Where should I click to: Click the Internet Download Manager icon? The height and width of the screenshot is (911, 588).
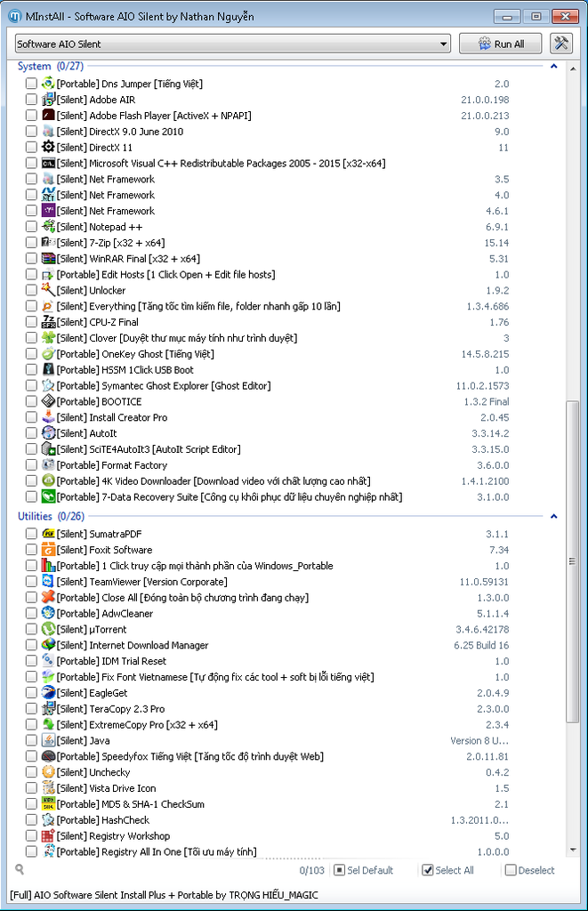pyautogui.click(x=48, y=645)
